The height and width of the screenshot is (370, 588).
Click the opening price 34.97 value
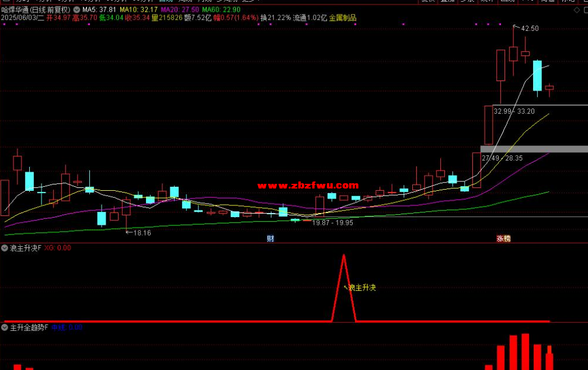[x=62, y=18]
